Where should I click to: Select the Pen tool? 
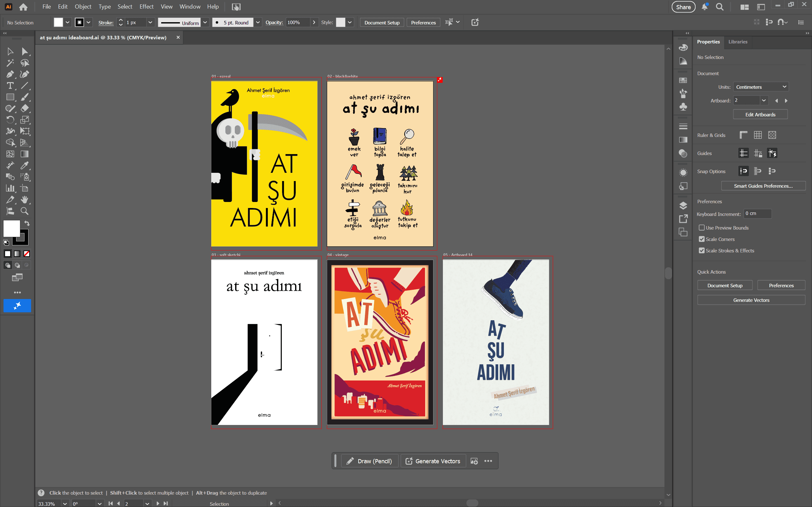[x=10, y=74]
